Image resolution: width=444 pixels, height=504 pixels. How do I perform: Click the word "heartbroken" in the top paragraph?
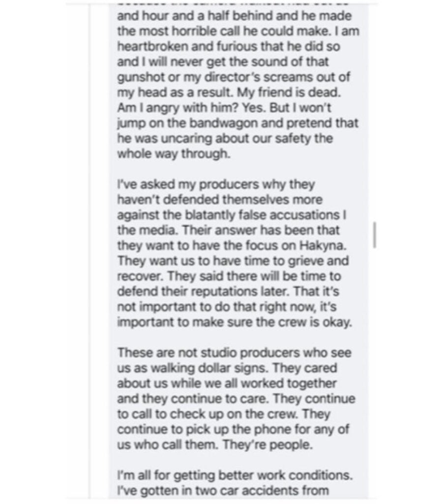pyautogui.click(x=153, y=47)
